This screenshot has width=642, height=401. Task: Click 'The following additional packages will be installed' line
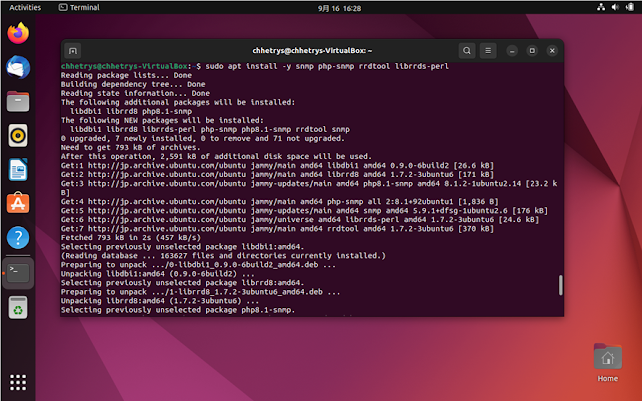coord(178,102)
